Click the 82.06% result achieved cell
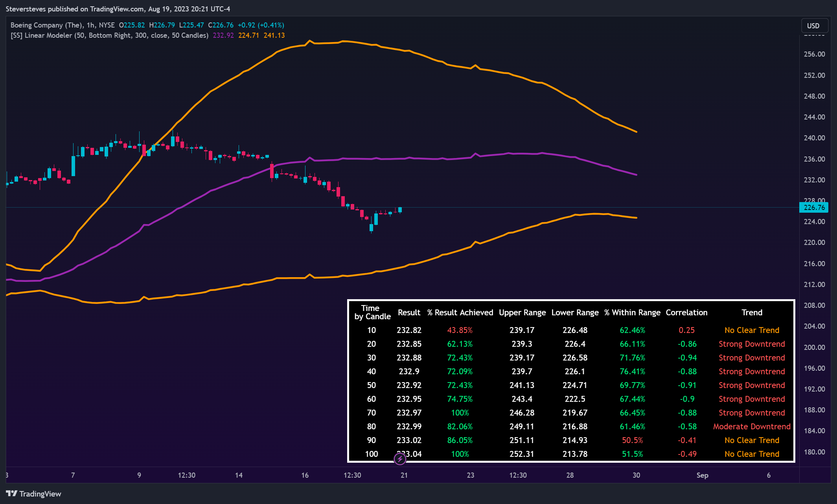The height and width of the screenshot is (504, 837). pos(460,427)
